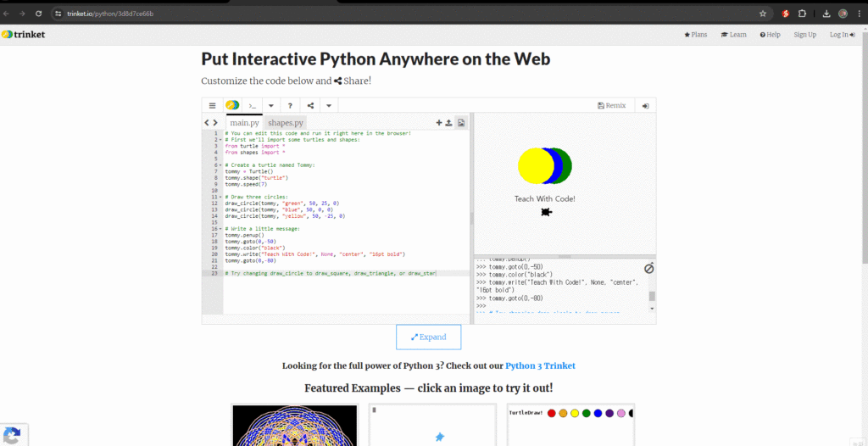This screenshot has width=868, height=446.
Task: Click code line 20 tommy.write text
Action: tap(315, 254)
